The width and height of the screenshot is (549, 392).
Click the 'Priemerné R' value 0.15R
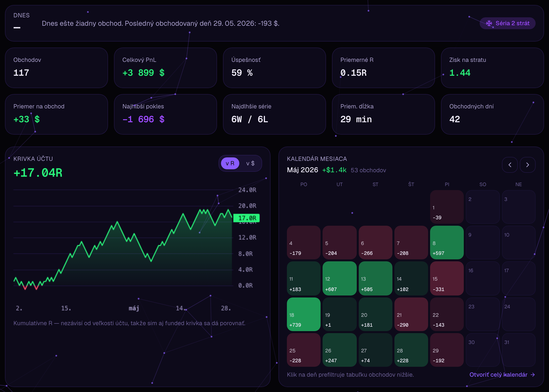point(354,73)
